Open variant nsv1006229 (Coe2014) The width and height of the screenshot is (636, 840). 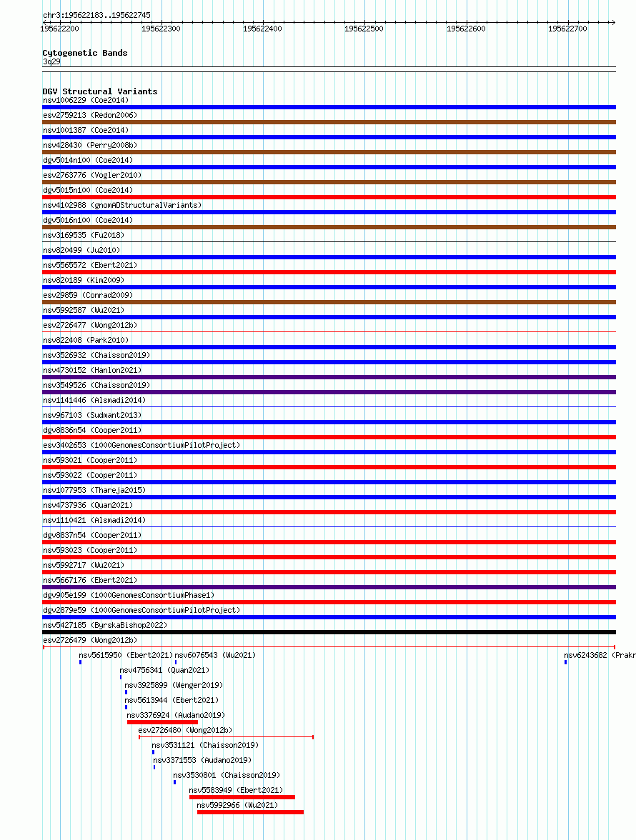point(86,100)
